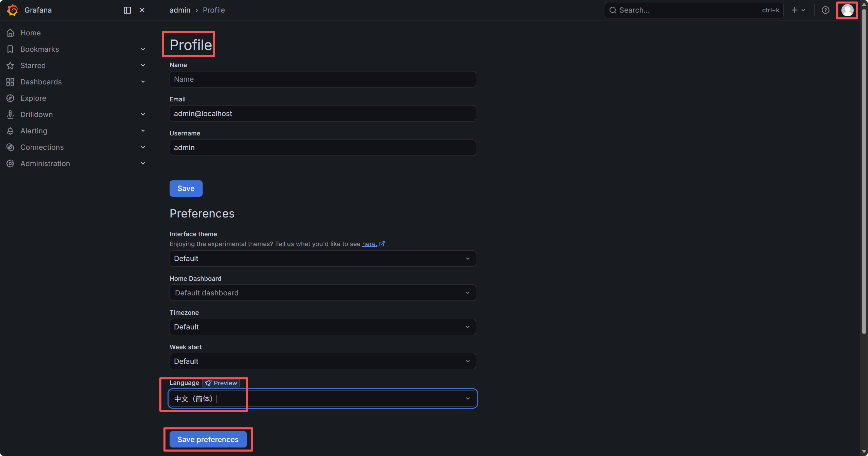Click the admin breadcrumb link
The width and height of the screenshot is (868, 456).
click(x=180, y=10)
